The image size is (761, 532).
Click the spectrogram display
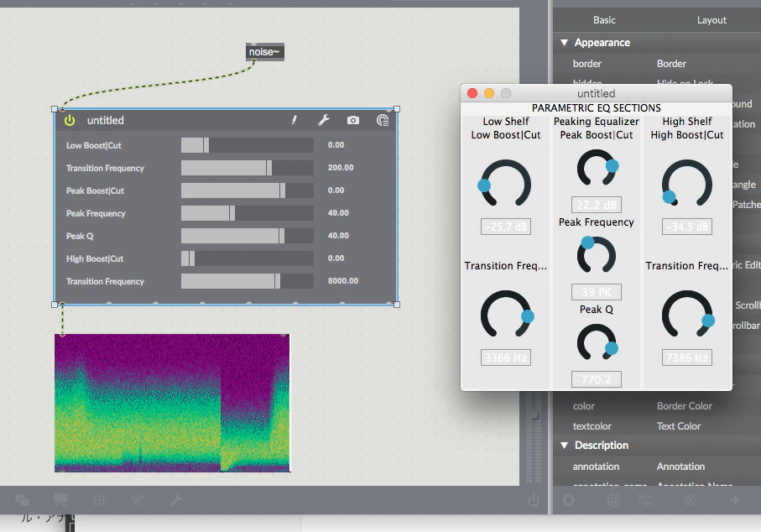[172, 403]
